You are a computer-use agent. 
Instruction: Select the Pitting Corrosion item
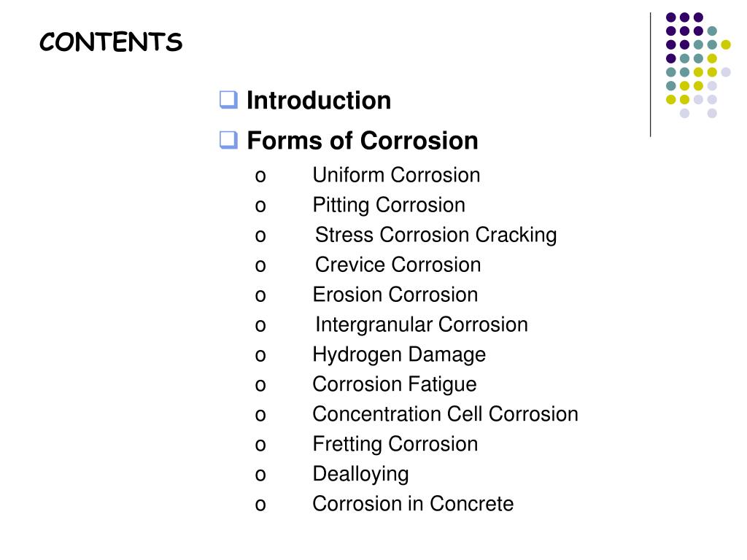coord(389,205)
